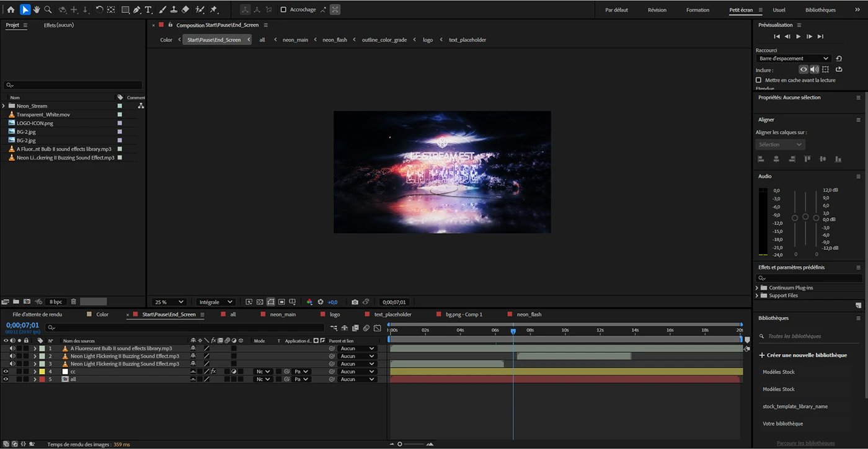Mute audio on the Fluorescent Bulb layer
868x449 pixels.
13,348
